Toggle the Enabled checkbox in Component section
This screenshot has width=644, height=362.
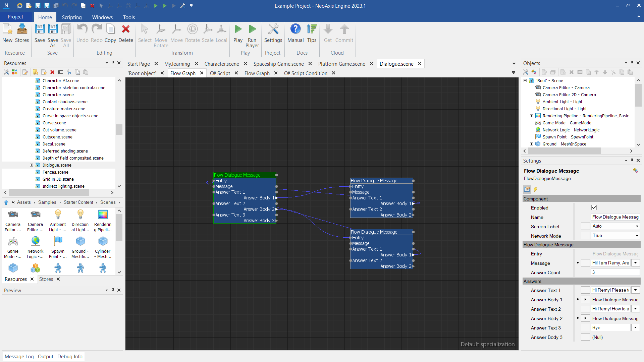pos(594,208)
